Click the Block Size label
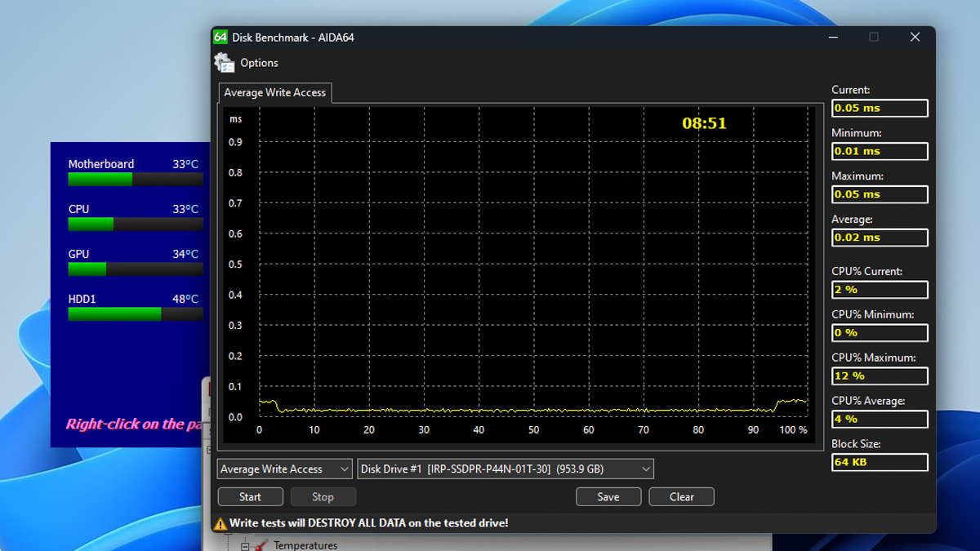 tap(856, 444)
